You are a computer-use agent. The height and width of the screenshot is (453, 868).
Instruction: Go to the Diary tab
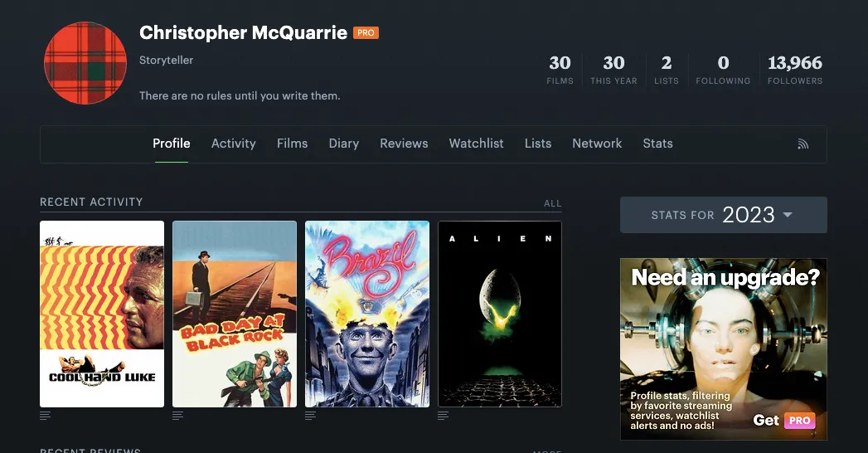(x=344, y=144)
